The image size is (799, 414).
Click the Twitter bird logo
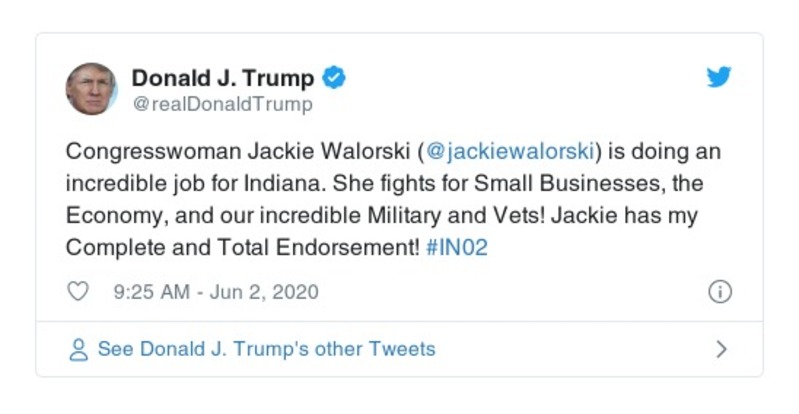pyautogui.click(x=719, y=78)
